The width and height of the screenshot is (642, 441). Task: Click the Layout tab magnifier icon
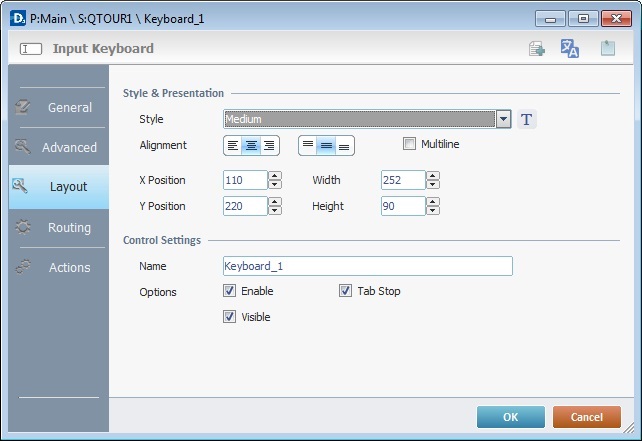point(20,186)
